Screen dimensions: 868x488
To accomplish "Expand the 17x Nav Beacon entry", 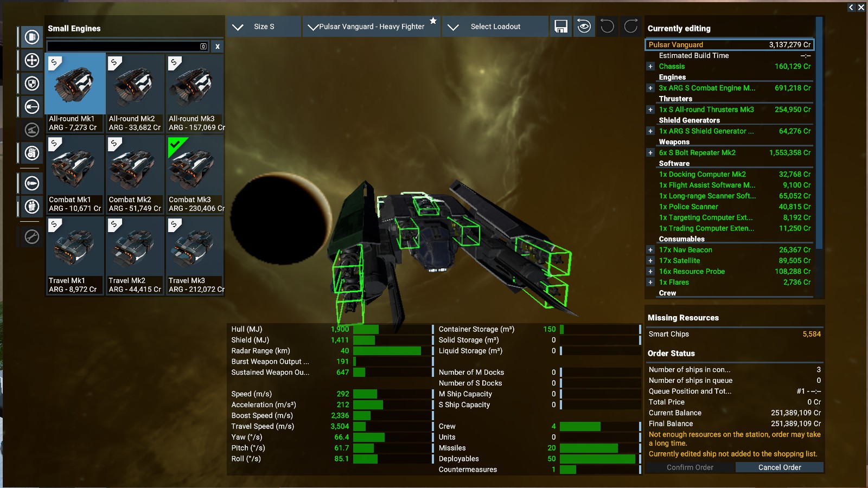I will tap(650, 250).
